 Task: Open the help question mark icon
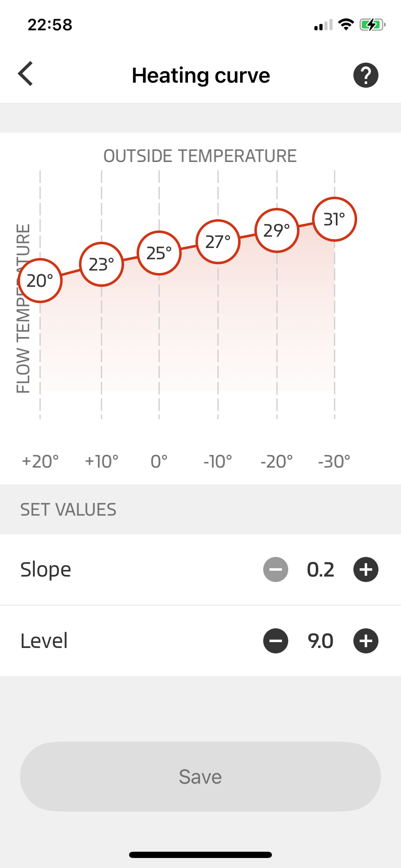tap(365, 75)
